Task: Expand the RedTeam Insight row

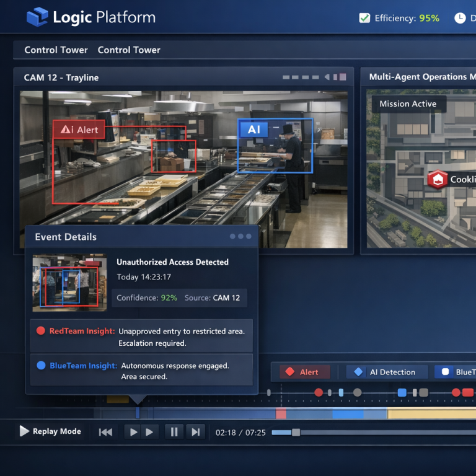Action: click(x=141, y=337)
